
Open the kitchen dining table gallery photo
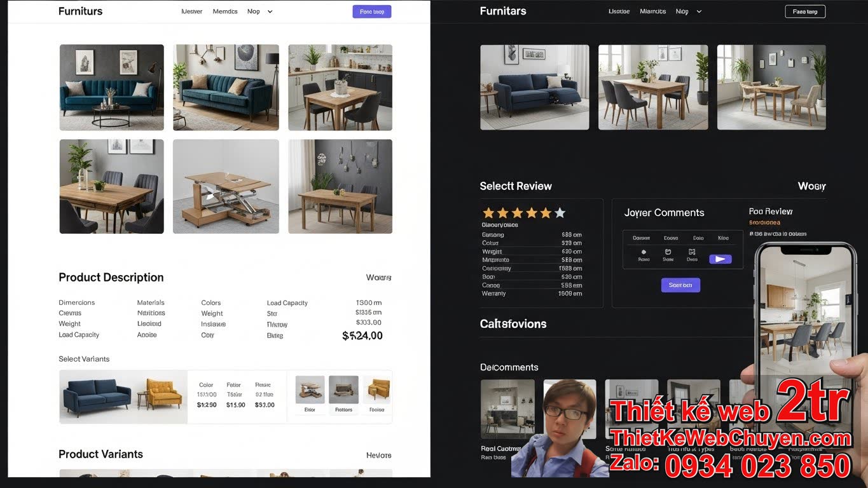point(340,88)
